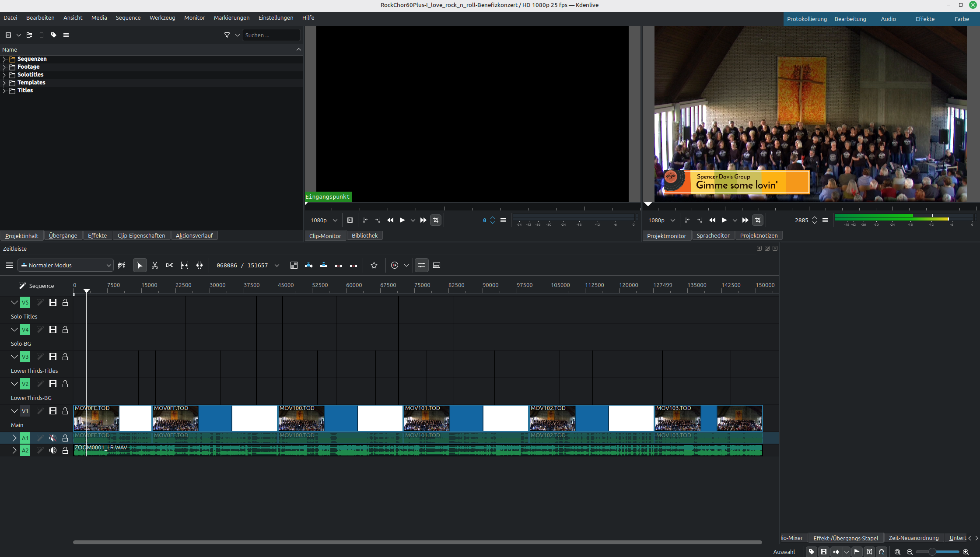Toggle lock on track V5
980x557 pixels.
tap(65, 302)
